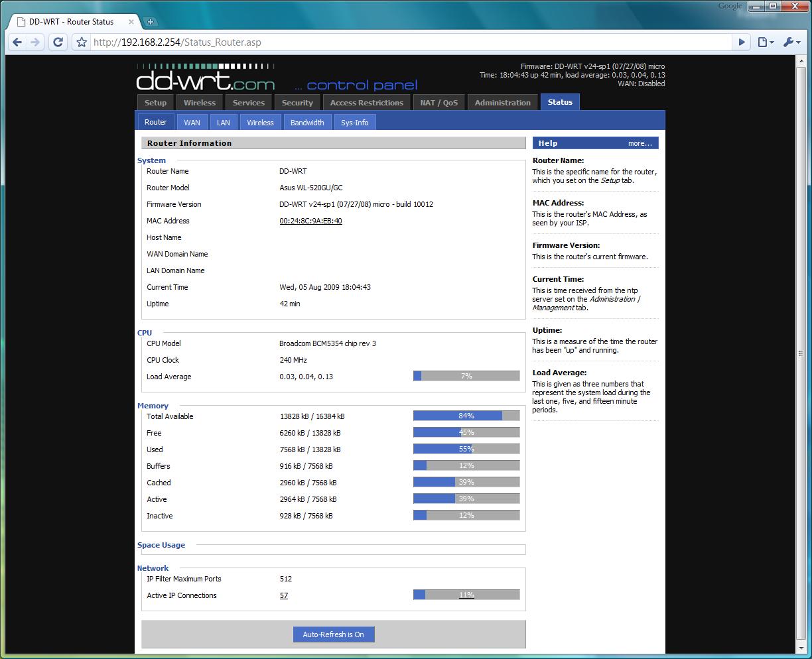Open the Security main tab

(x=297, y=103)
